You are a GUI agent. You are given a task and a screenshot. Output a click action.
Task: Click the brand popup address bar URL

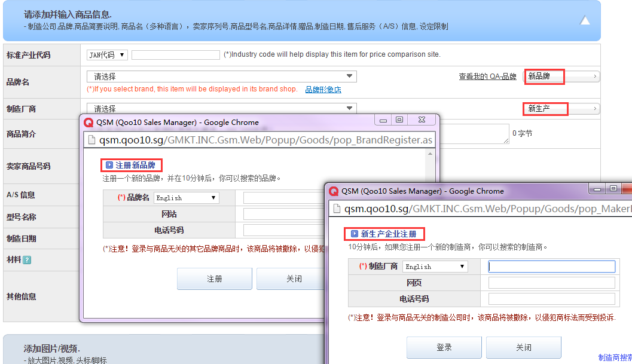pyautogui.click(x=265, y=140)
